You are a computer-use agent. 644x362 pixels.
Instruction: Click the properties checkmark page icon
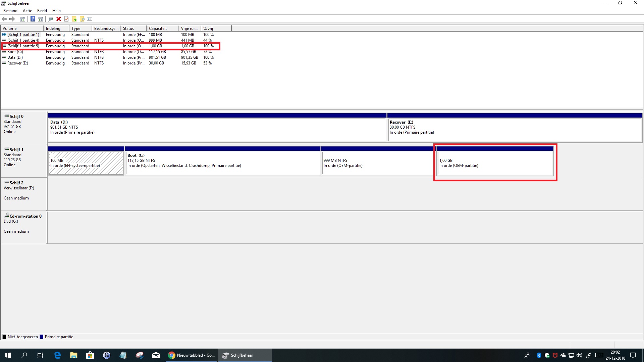(66, 19)
